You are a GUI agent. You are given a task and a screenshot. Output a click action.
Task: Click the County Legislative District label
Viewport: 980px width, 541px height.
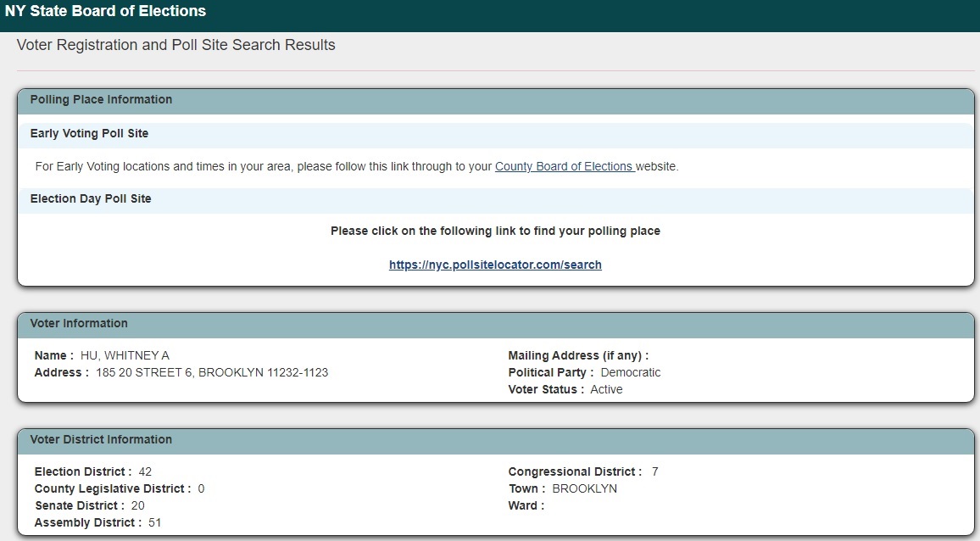[113, 488]
